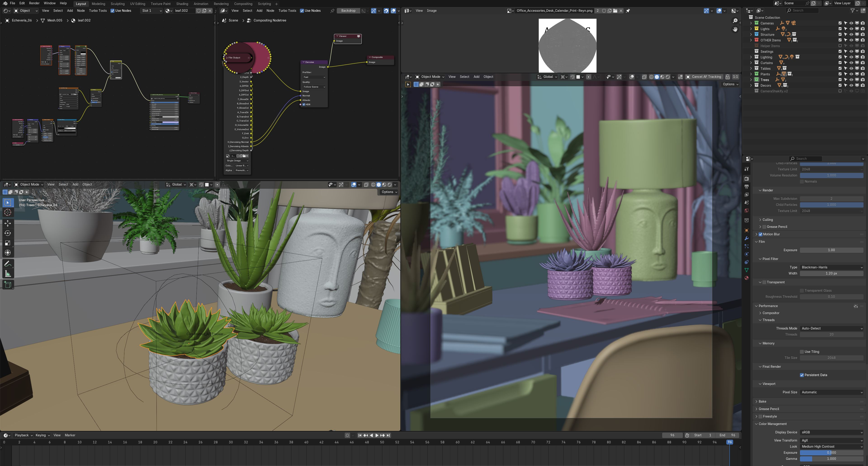
Task: Open the Output properties tab
Action: pyautogui.click(x=747, y=186)
